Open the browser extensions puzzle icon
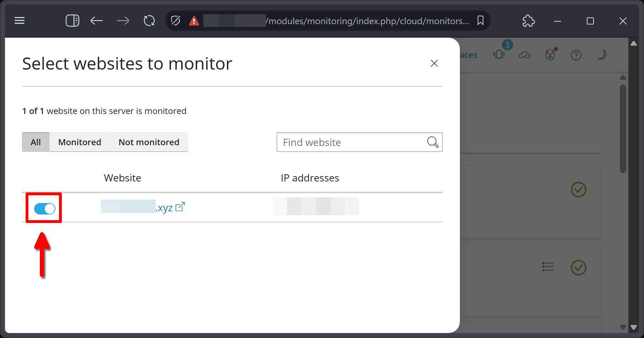The width and height of the screenshot is (644, 338). (528, 21)
